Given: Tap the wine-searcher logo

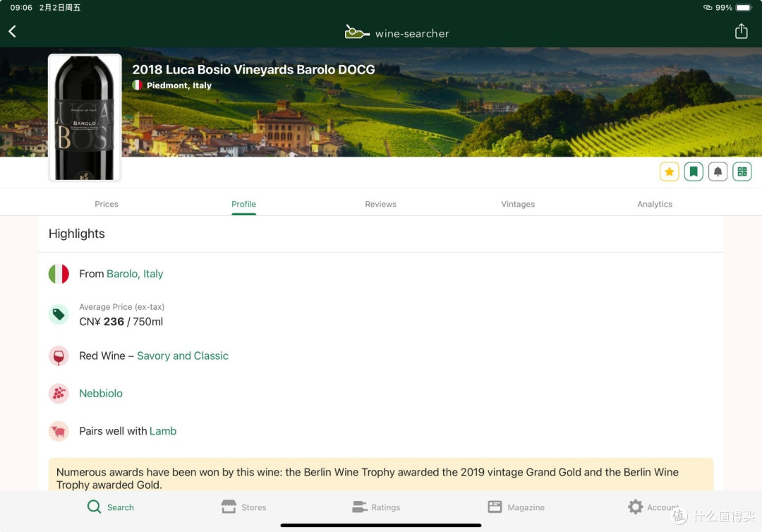Looking at the screenshot, I should click(x=397, y=33).
